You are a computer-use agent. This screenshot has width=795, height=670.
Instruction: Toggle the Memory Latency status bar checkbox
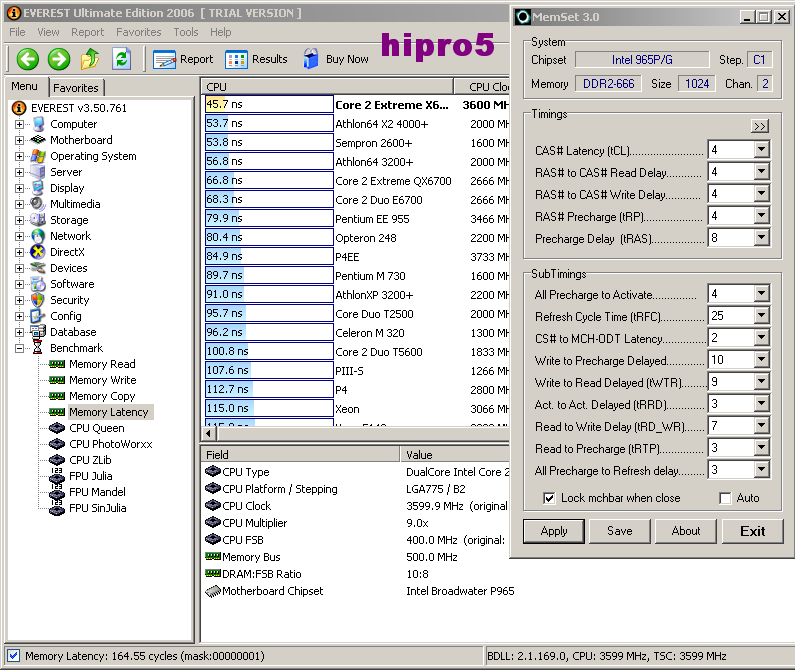[x=14, y=656]
